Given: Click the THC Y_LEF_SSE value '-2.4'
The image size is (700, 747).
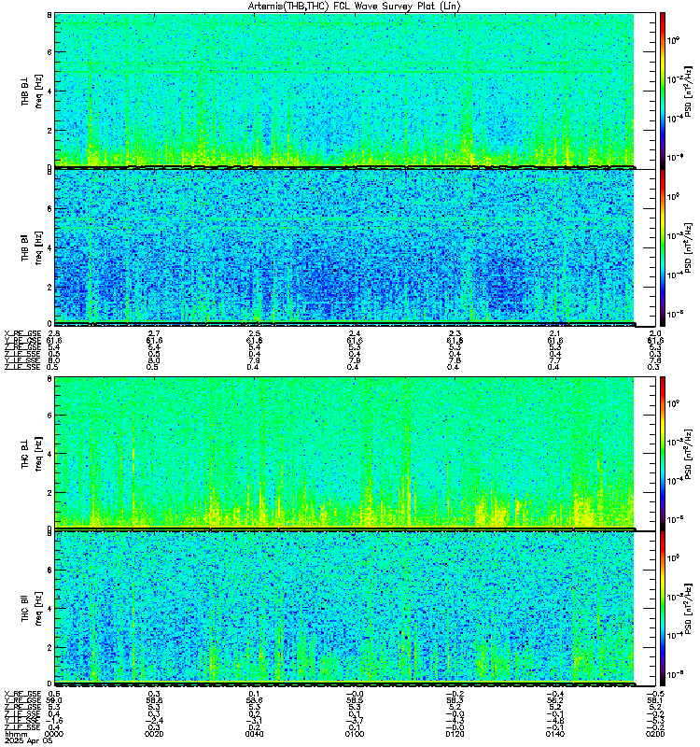Looking at the screenshot, I should 154,721.
